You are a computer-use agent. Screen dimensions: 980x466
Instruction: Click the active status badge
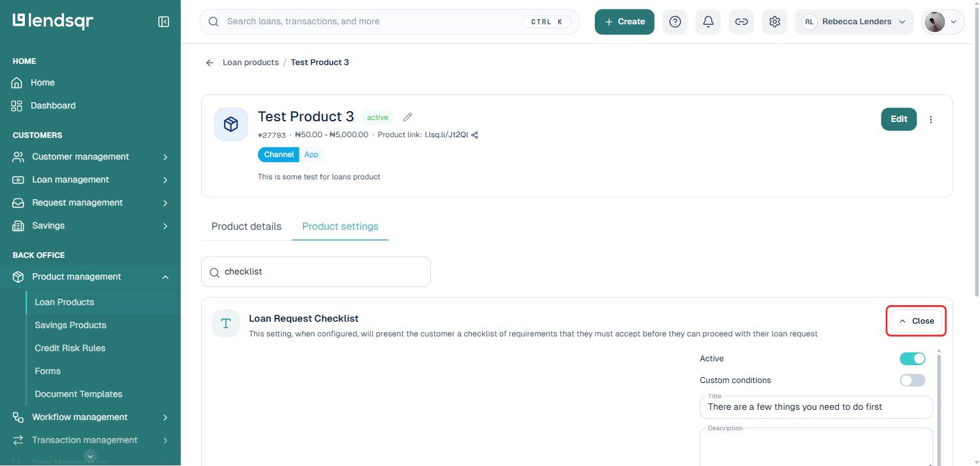pyautogui.click(x=377, y=117)
